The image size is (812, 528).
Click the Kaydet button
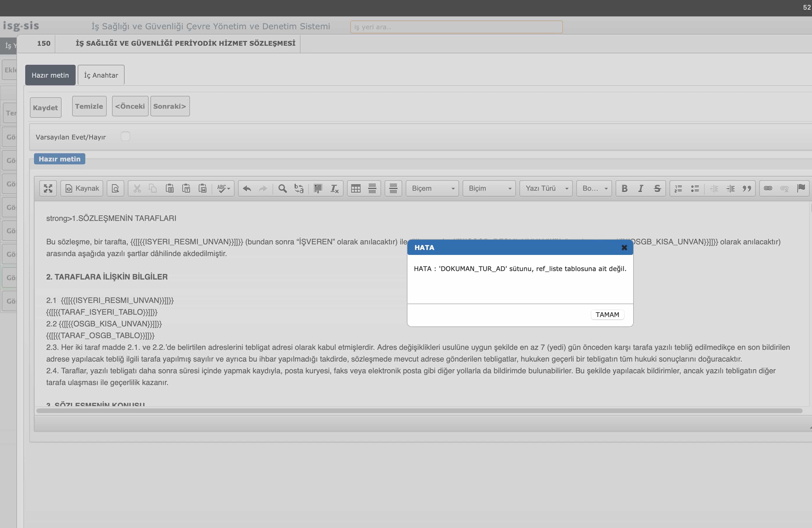pos(45,108)
